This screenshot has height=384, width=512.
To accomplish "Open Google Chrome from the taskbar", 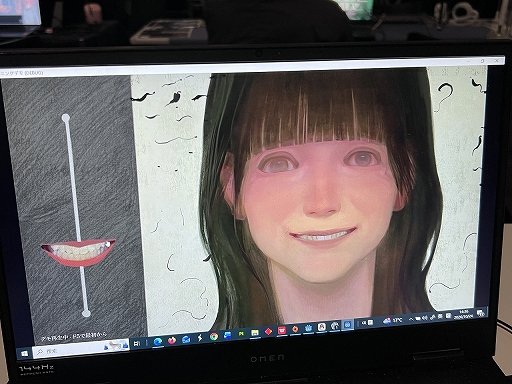I will click(x=214, y=337).
